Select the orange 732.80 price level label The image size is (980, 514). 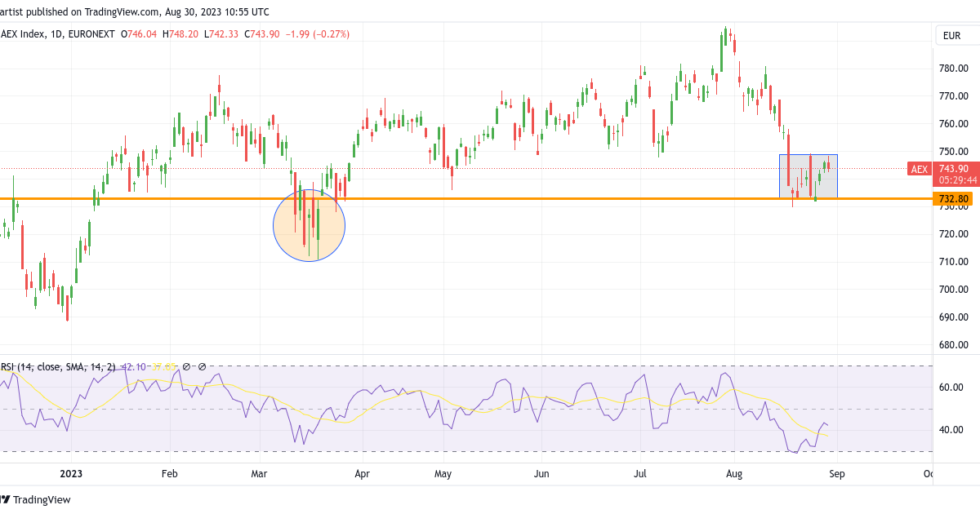pyautogui.click(x=953, y=198)
